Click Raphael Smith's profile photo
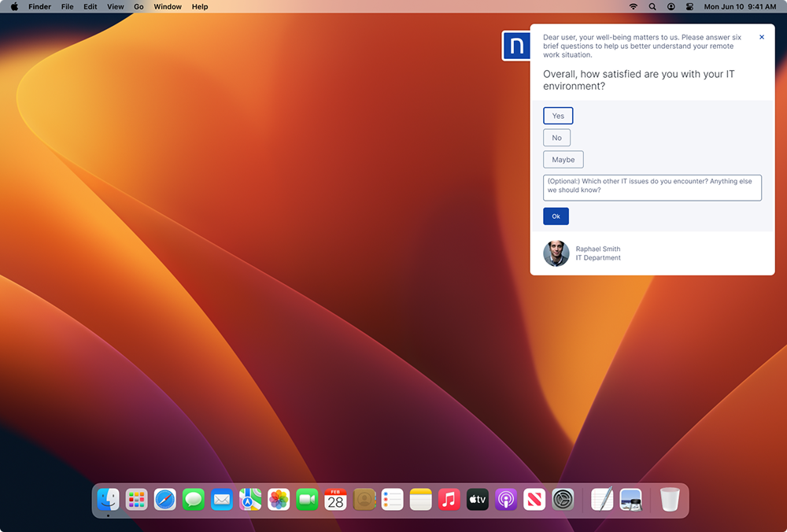Image resolution: width=787 pixels, height=532 pixels. (x=556, y=253)
